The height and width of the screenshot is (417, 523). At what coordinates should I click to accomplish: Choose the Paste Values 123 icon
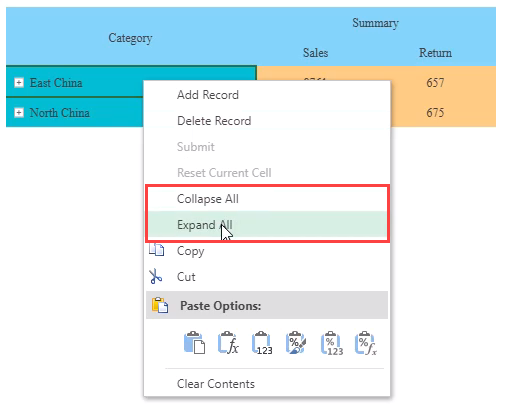(262, 343)
